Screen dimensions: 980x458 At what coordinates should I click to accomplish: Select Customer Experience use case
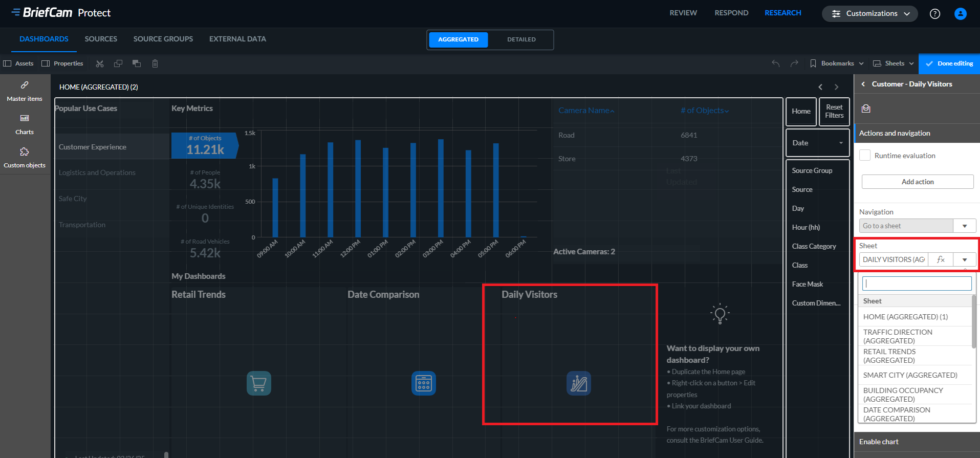click(x=112, y=147)
